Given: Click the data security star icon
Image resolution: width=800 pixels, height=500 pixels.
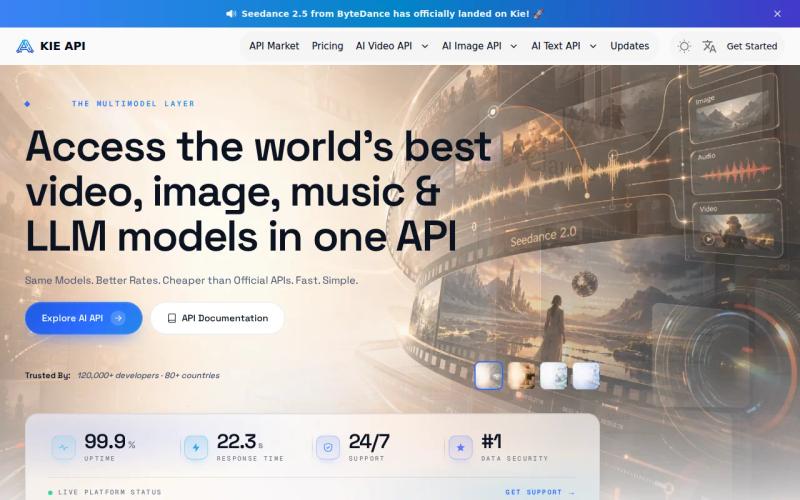Looking at the screenshot, I should (460, 447).
